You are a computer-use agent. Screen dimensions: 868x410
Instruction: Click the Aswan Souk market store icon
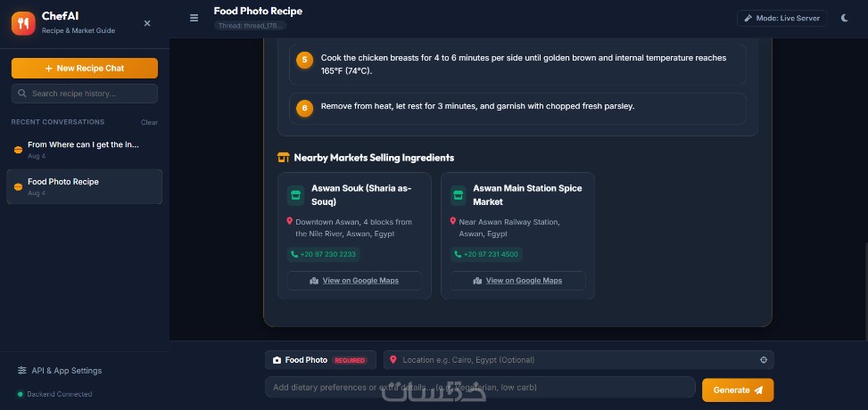point(295,195)
